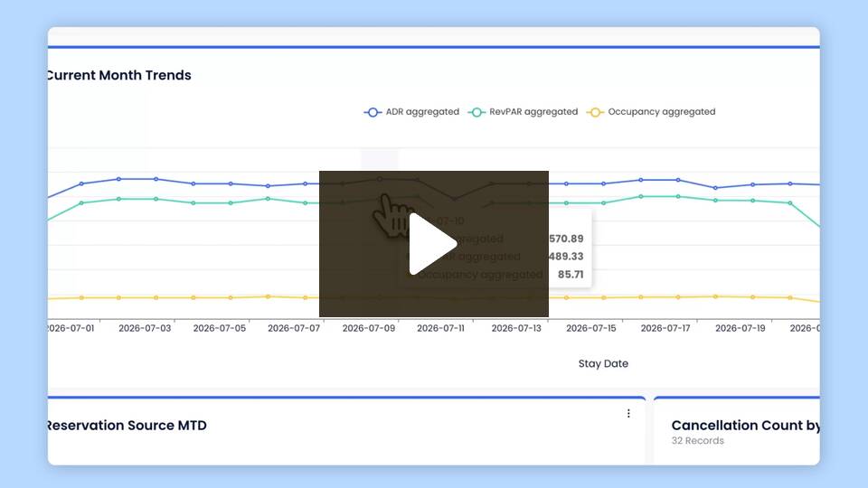
Task: Click the 2026-07-15 axis date label
Action: [591, 328]
